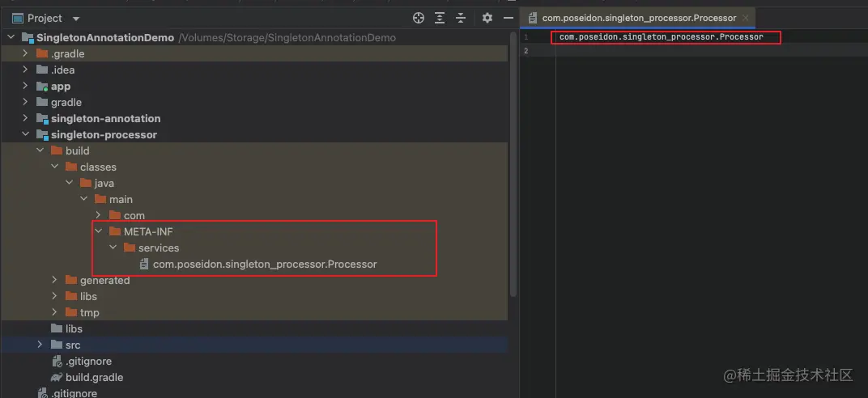Click line number 2 in the gutter
The image size is (868, 398).
(525, 51)
